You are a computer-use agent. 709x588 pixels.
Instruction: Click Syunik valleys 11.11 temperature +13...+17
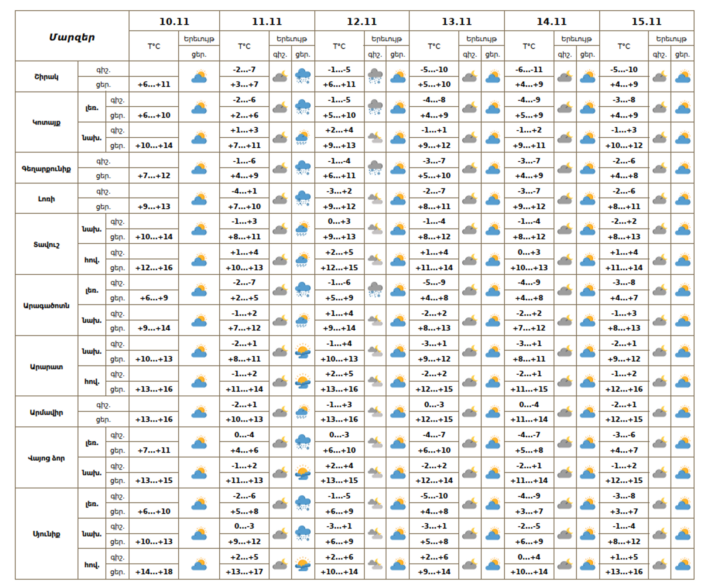click(244, 572)
